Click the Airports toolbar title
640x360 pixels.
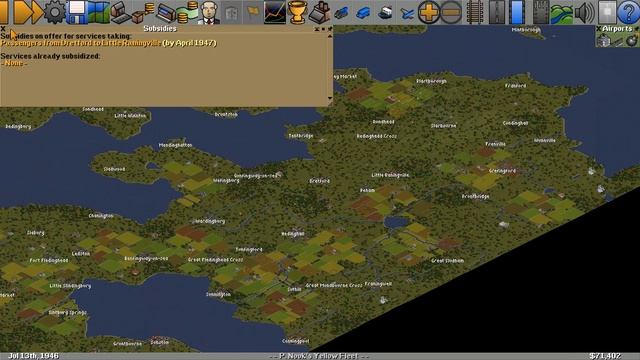point(617,29)
